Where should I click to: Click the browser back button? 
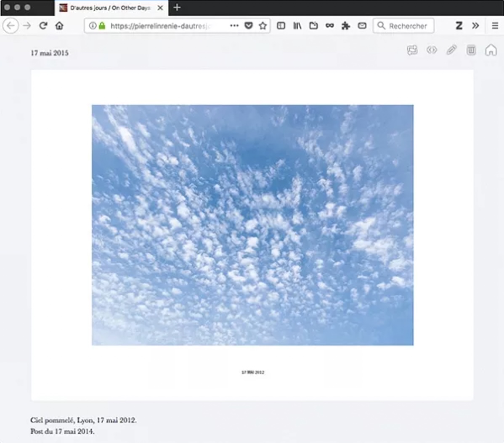click(x=11, y=26)
